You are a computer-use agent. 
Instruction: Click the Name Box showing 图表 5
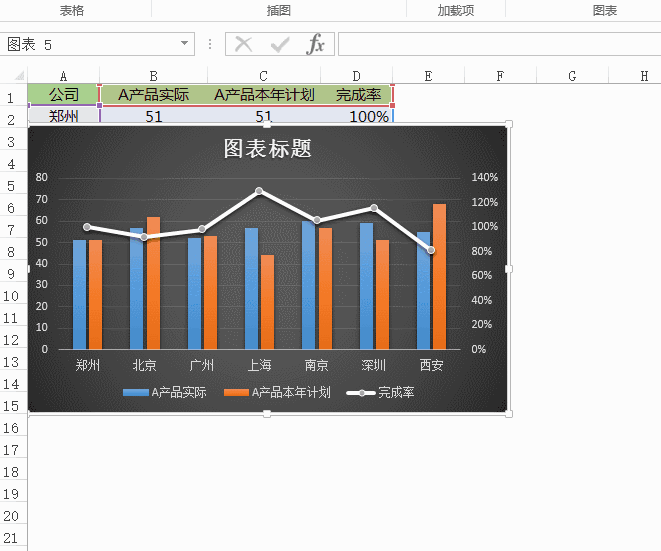click(x=88, y=44)
